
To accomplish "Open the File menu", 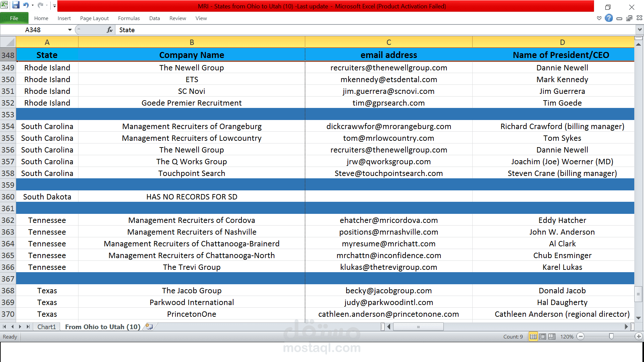I will [x=14, y=18].
